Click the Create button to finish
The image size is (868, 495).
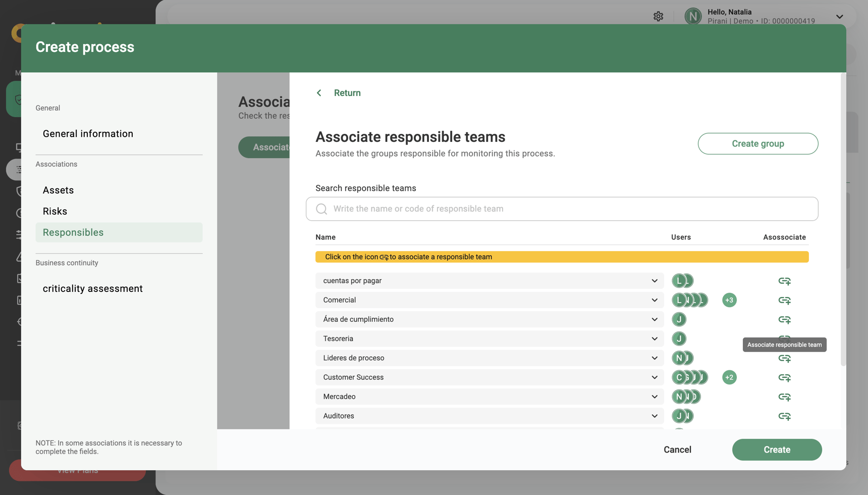[x=777, y=450]
